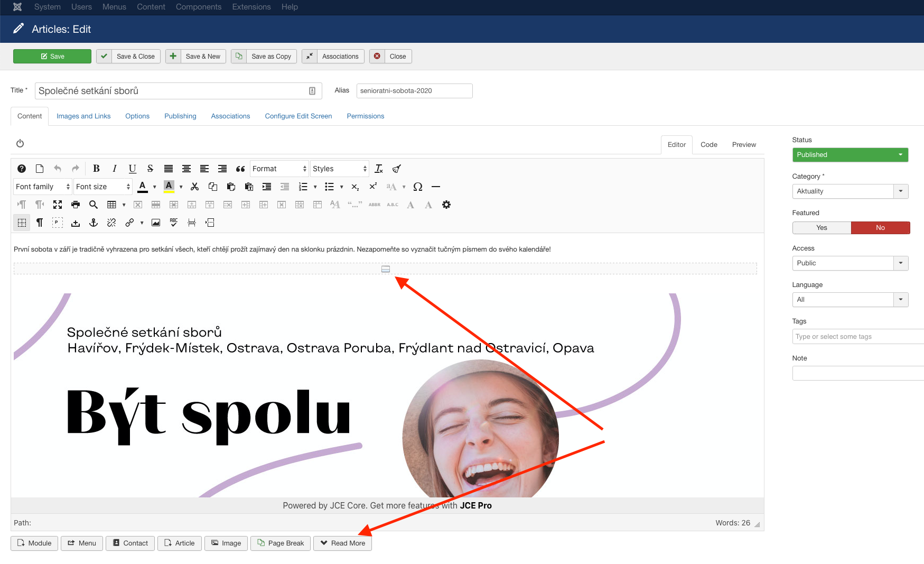Click the editor power toggle icon
924x564 pixels.
pos(20,143)
